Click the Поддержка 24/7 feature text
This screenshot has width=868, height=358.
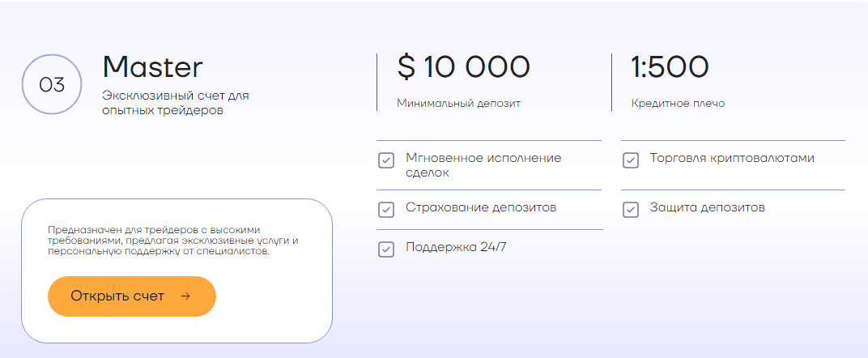point(456,247)
